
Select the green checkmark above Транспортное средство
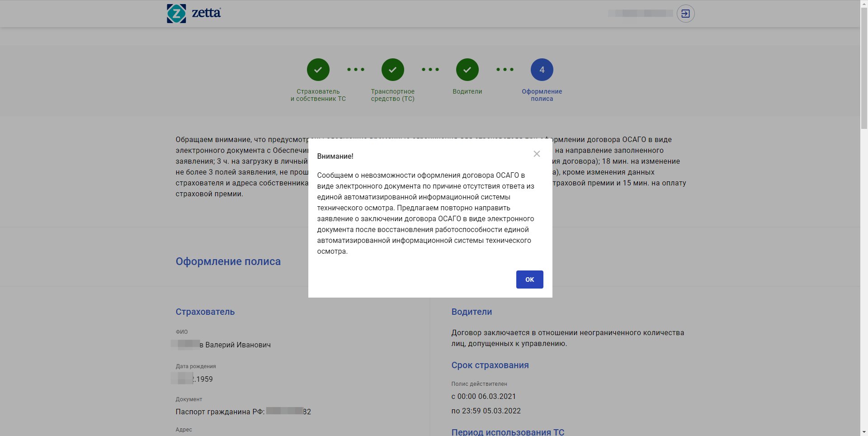pos(392,70)
